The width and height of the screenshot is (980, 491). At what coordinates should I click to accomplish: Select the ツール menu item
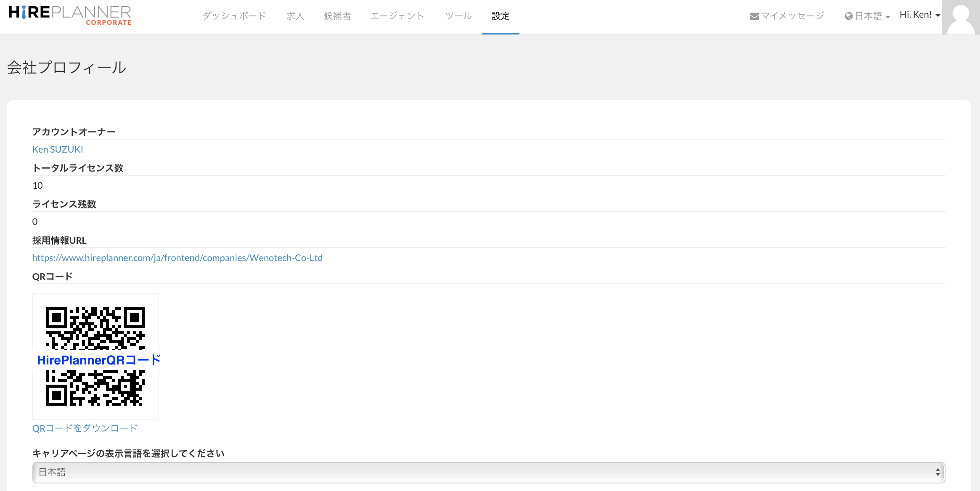click(x=458, y=16)
